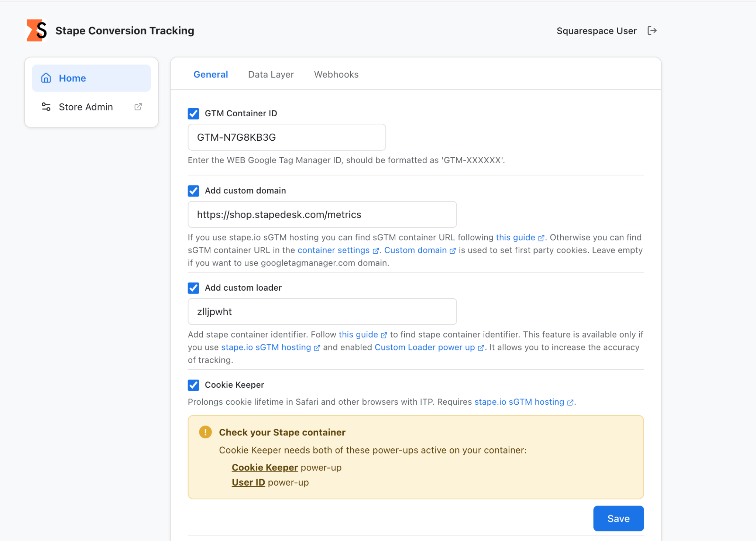The height and width of the screenshot is (541, 756).
Task: Switch to the Data Layer tab
Action: pos(271,75)
